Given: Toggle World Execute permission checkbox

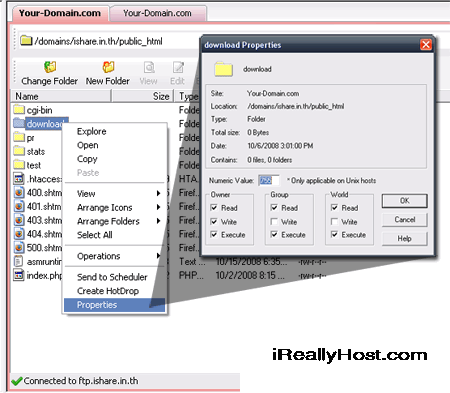Looking at the screenshot, I should point(334,235).
